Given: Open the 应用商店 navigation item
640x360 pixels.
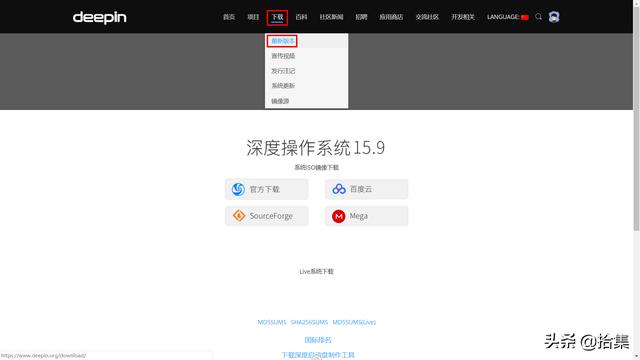Looking at the screenshot, I should pyautogui.click(x=391, y=17).
